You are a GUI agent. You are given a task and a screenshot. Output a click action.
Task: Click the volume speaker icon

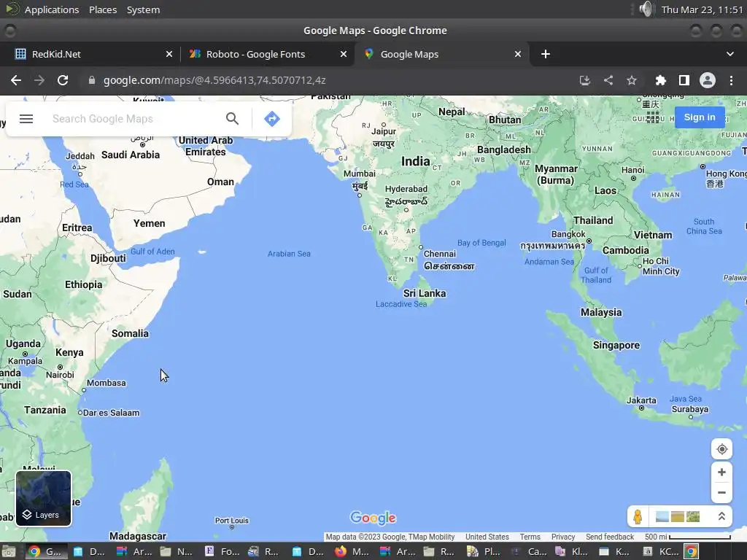pos(646,9)
